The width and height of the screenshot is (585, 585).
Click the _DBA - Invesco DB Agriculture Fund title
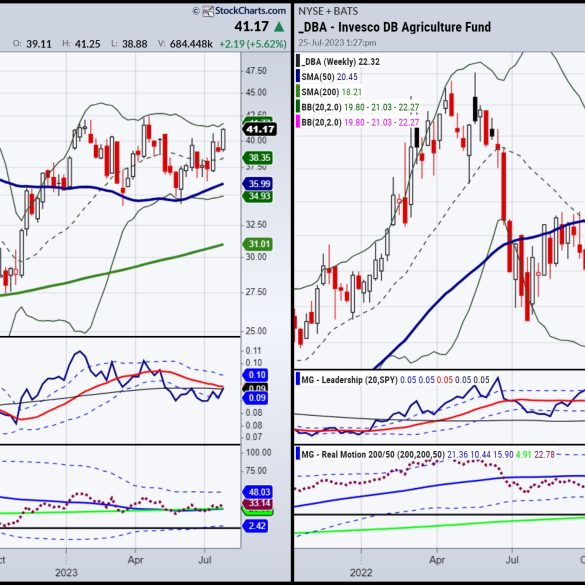(395, 27)
